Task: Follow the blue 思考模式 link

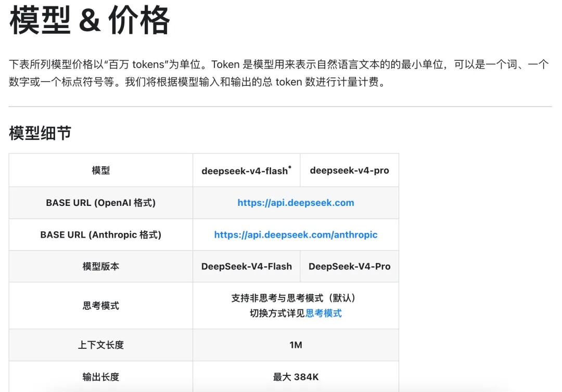Action: coord(324,313)
